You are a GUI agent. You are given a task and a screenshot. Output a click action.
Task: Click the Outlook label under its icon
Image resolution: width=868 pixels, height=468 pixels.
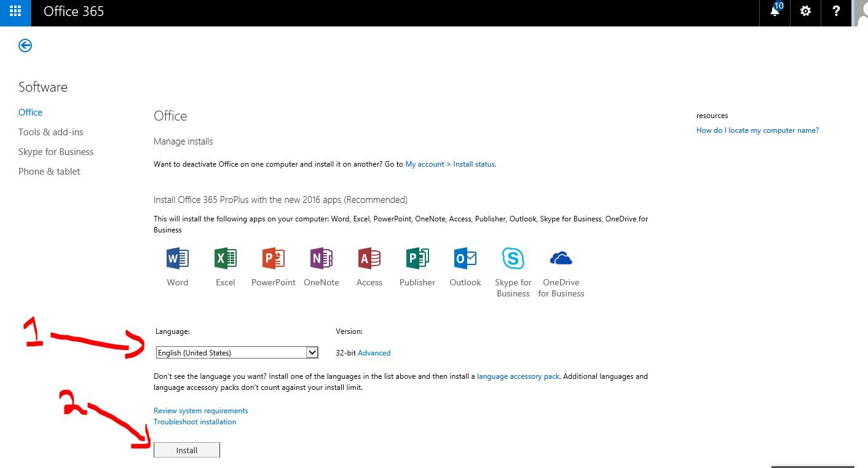click(465, 282)
